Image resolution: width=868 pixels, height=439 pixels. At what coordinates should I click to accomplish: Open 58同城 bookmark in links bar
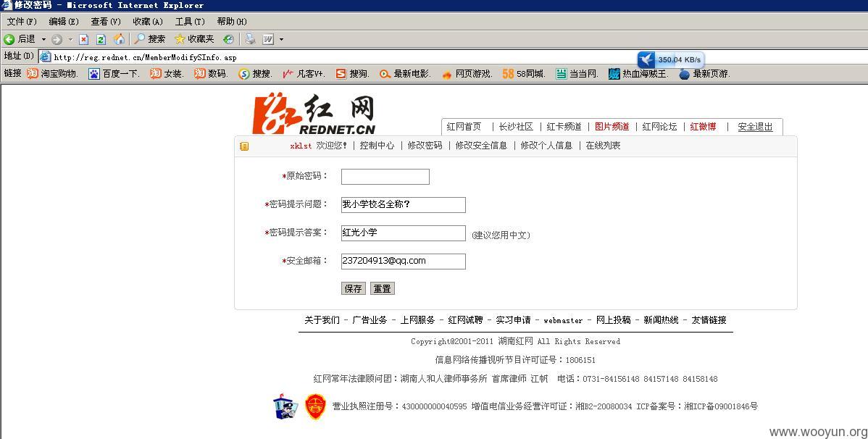[524, 74]
